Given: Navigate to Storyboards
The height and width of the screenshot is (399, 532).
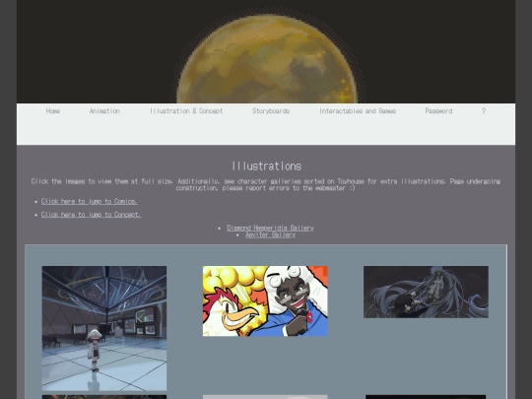Looking at the screenshot, I should point(271,111).
